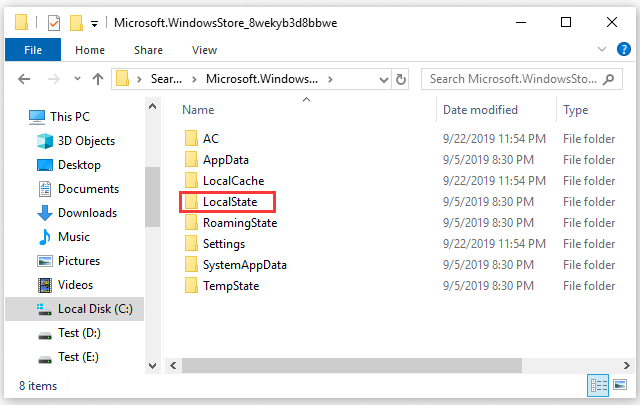Sort by the Date modified column header

pos(480,110)
